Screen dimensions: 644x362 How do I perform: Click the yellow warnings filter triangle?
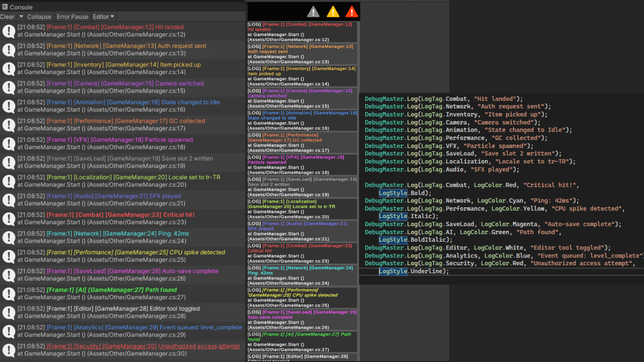333,11
